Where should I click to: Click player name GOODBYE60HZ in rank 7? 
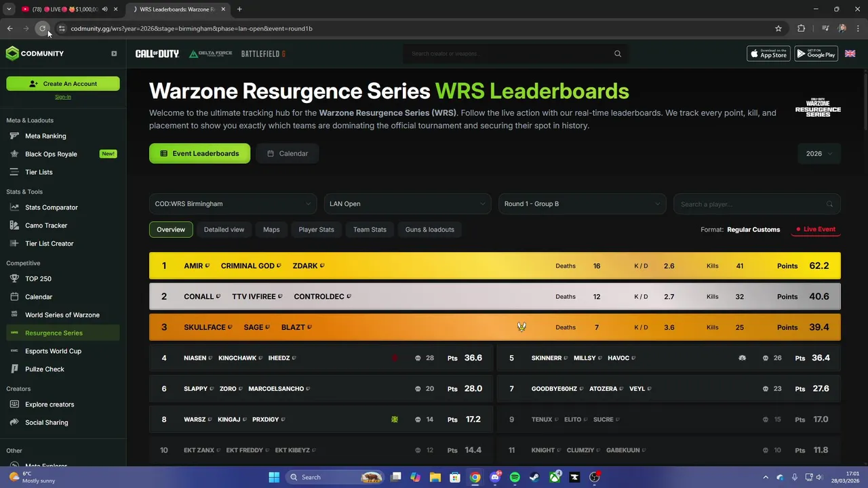tap(554, 389)
